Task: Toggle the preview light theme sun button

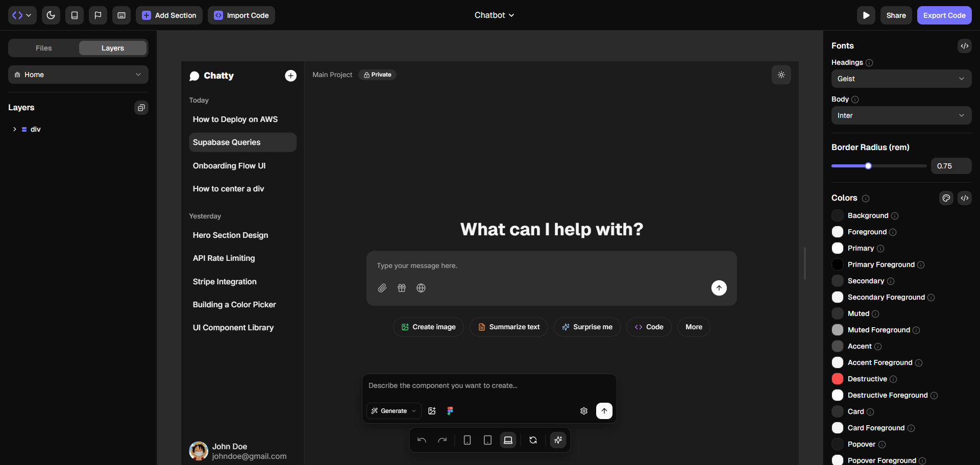Action: point(781,75)
